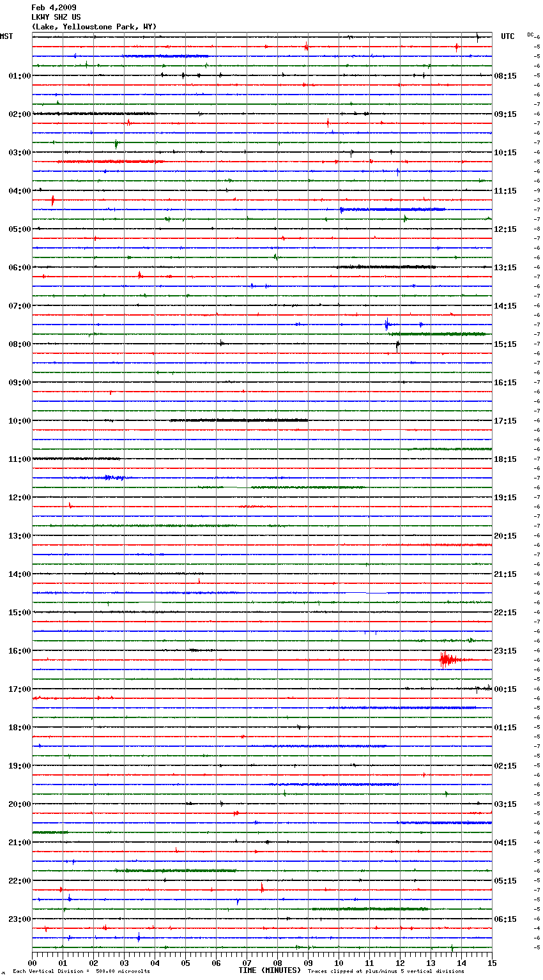Screen dimensions: 543x980
Task: Click the 15:00 MST time label
Action: pyautogui.click(x=20, y=613)
